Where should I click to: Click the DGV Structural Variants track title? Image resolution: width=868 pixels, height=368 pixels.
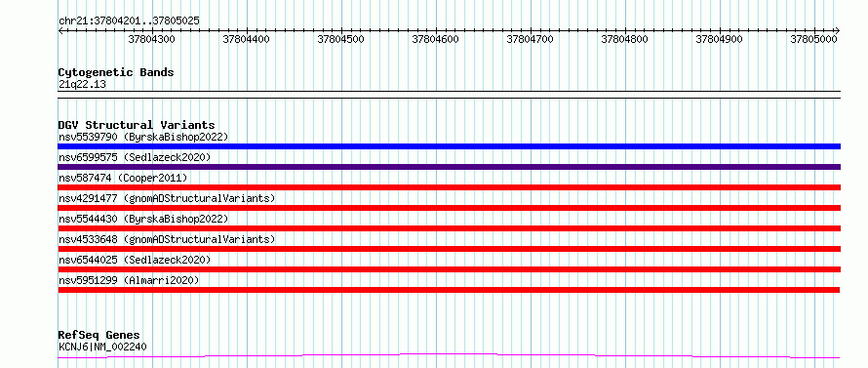click(x=137, y=125)
